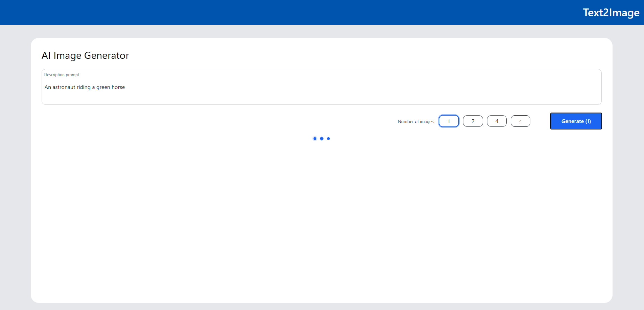
Task: Start image generation with Generate
Action: [576, 121]
